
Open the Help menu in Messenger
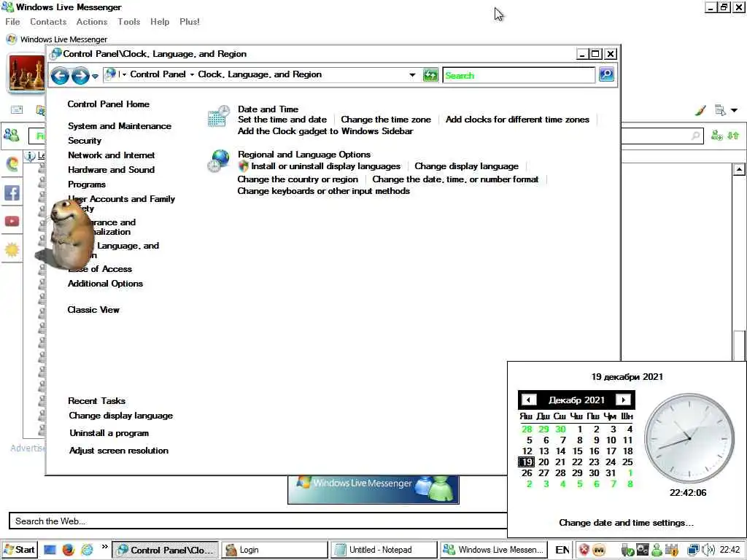coord(160,22)
